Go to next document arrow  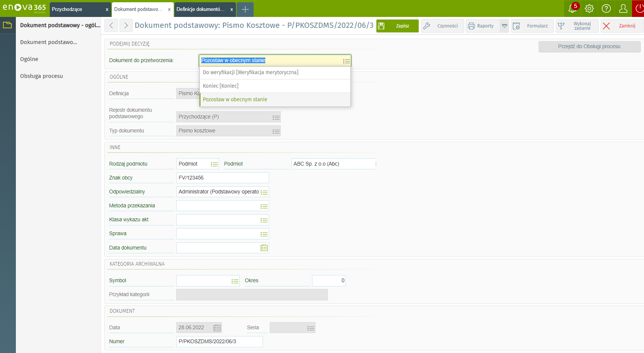click(x=126, y=26)
